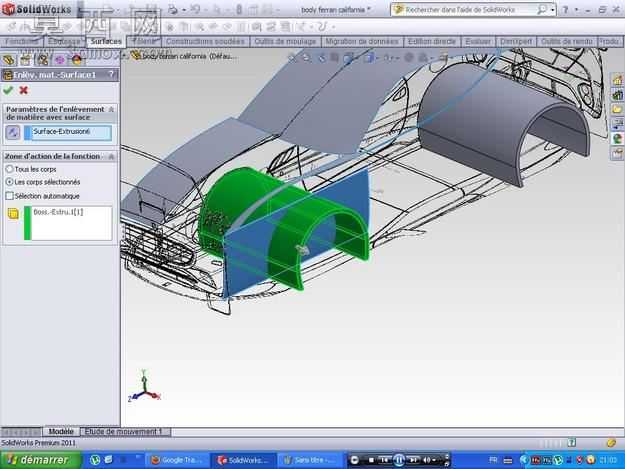Click the SolidWorks logo
This screenshot has height=469, width=625.
pyautogui.click(x=37, y=9)
